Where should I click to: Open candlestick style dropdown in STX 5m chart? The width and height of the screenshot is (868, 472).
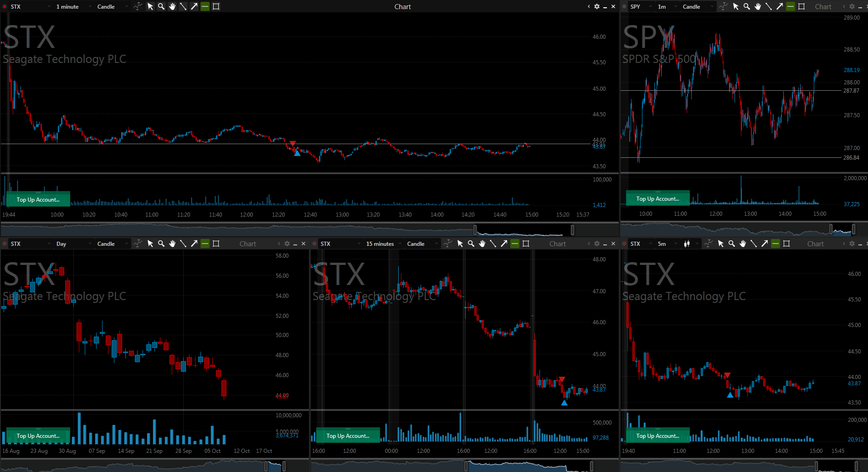[x=691, y=244]
